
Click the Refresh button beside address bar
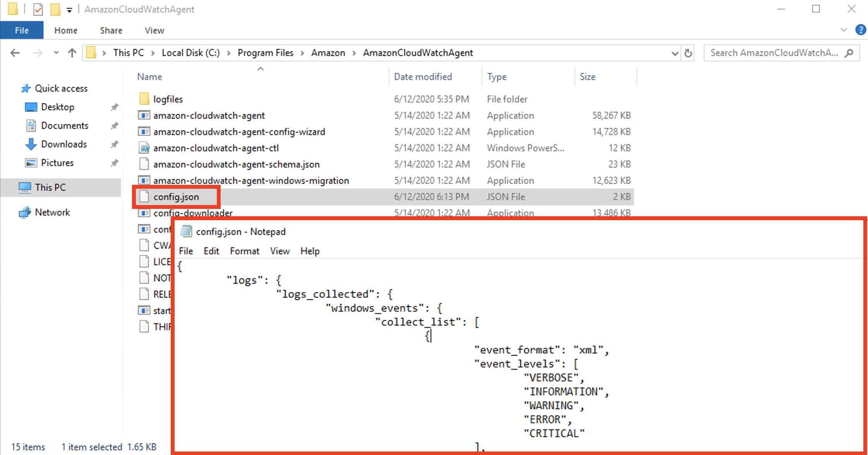coord(688,53)
